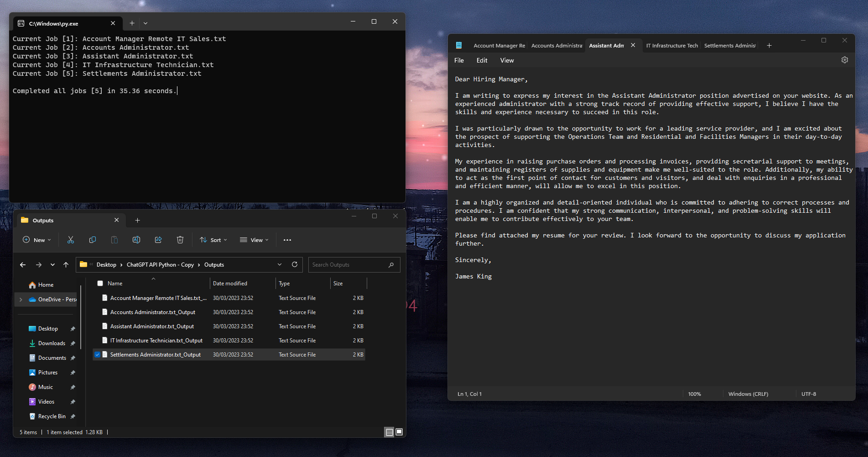Select all files via the Name column checkbox
This screenshot has width=868, height=457.
(x=100, y=283)
